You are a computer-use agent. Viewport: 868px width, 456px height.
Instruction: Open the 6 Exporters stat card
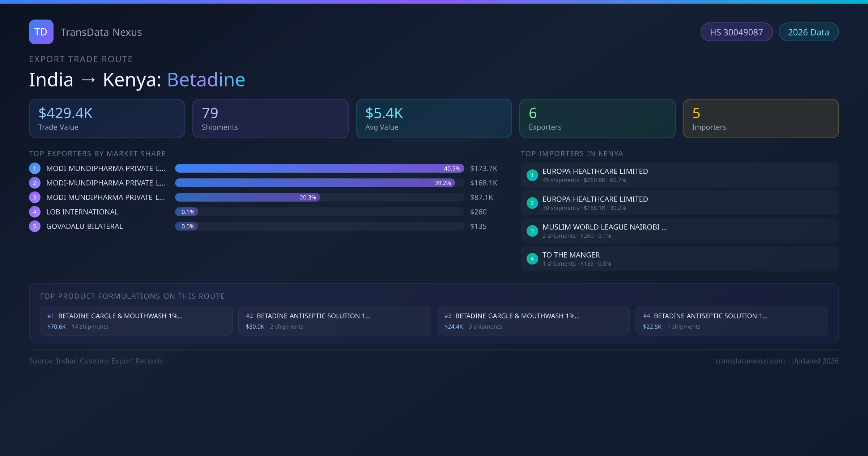[597, 119]
